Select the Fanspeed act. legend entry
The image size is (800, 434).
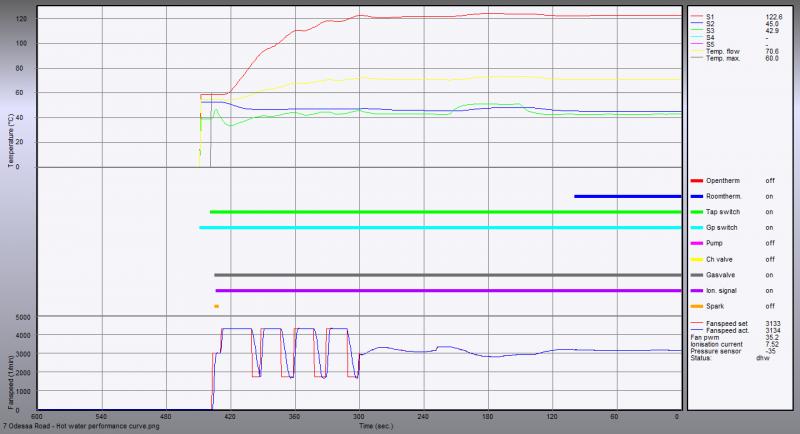[x=726, y=331]
